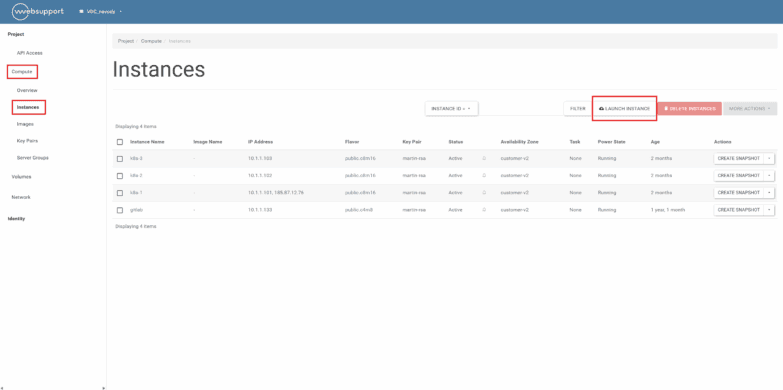Collapse the Project section in the sidebar

coord(16,34)
